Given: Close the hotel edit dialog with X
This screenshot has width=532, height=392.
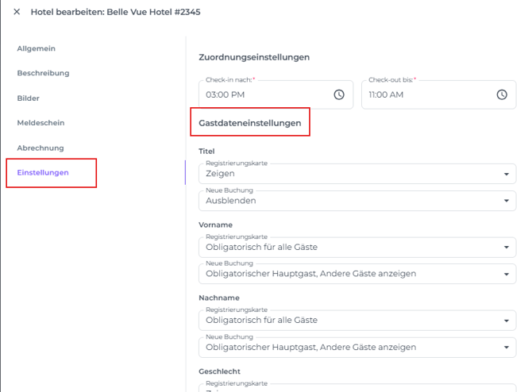Looking at the screenshot, I should tap(17, 12).
